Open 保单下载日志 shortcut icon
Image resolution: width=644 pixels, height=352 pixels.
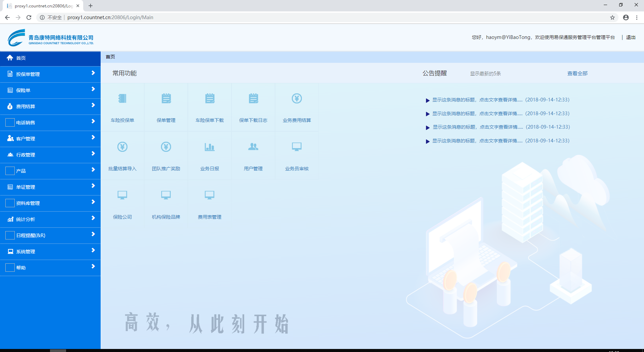click(253, 99)
